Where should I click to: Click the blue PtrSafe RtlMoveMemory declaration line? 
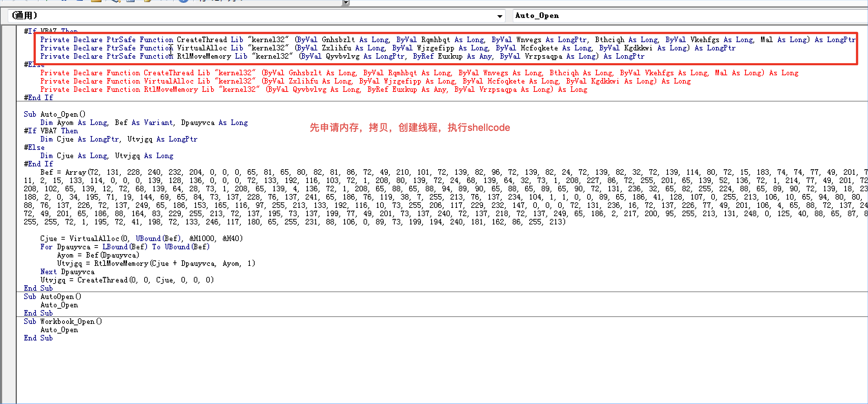pos(342,56)
